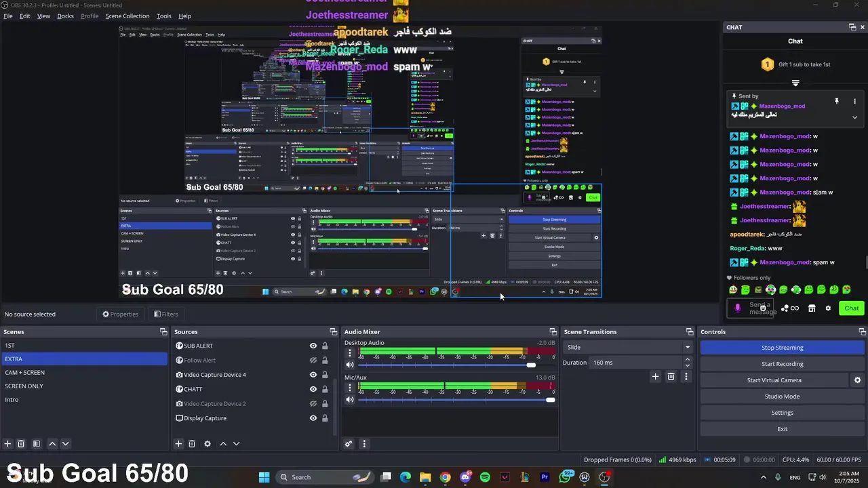Viewport: 868px width, 488px height.
Task: Open Spotify from Windows taskbar
Action: 485,477
